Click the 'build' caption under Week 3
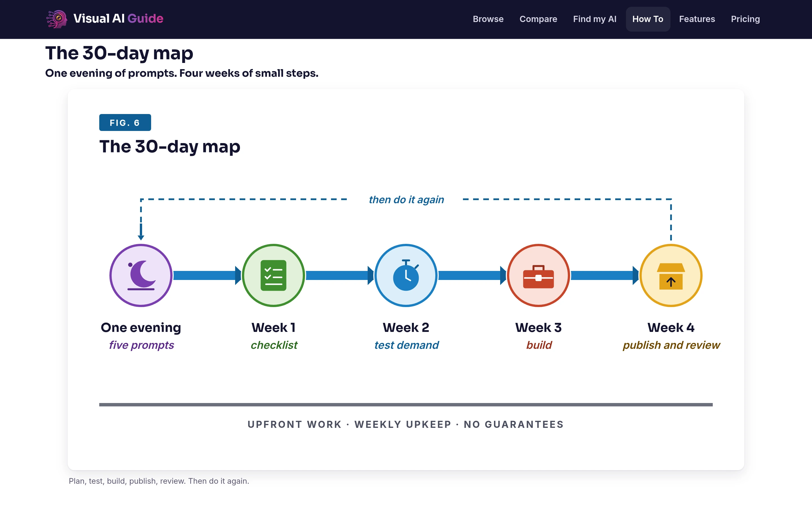812x508 pixels. tap(539, 345)
